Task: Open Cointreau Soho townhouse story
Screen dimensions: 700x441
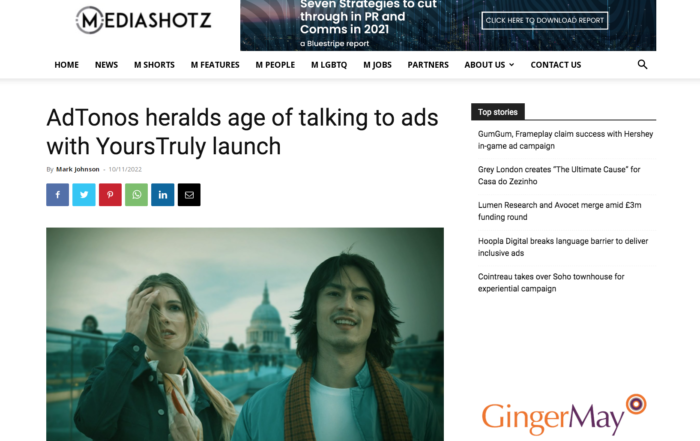Action: [x=551, y=283]
